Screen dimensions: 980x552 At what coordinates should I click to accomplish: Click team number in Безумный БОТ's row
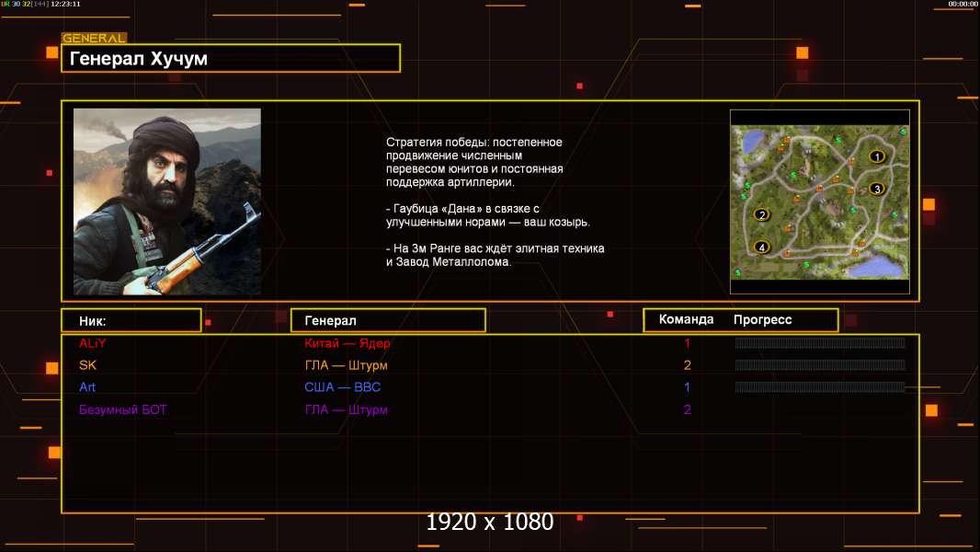tap(687, 409)
